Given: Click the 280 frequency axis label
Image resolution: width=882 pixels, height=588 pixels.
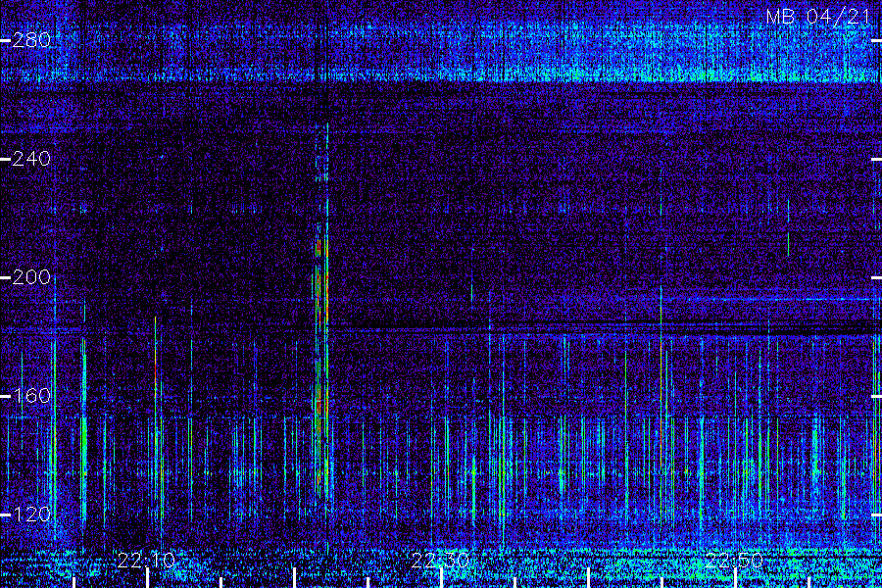Looking at the screenshot, I should pos(31,40).
